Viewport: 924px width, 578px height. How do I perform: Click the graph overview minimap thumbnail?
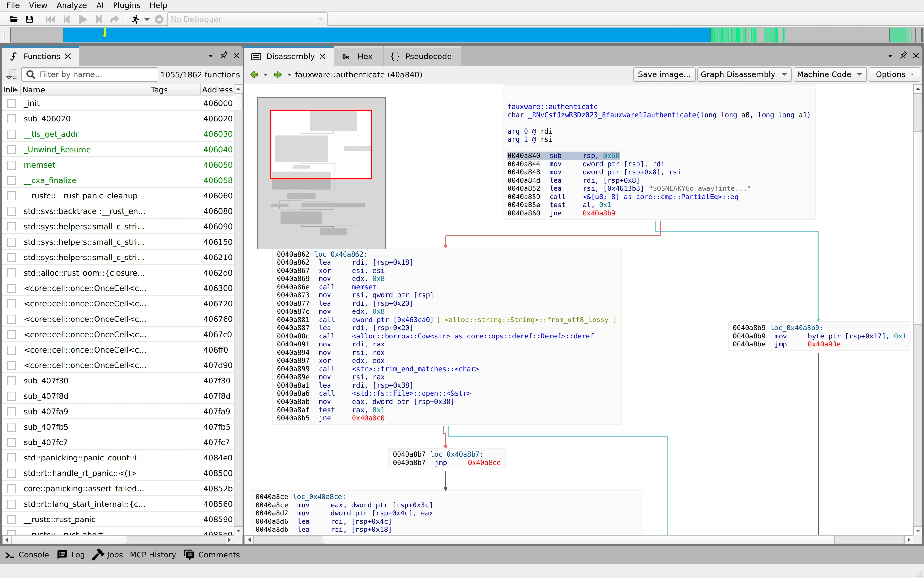click(321, 173)
